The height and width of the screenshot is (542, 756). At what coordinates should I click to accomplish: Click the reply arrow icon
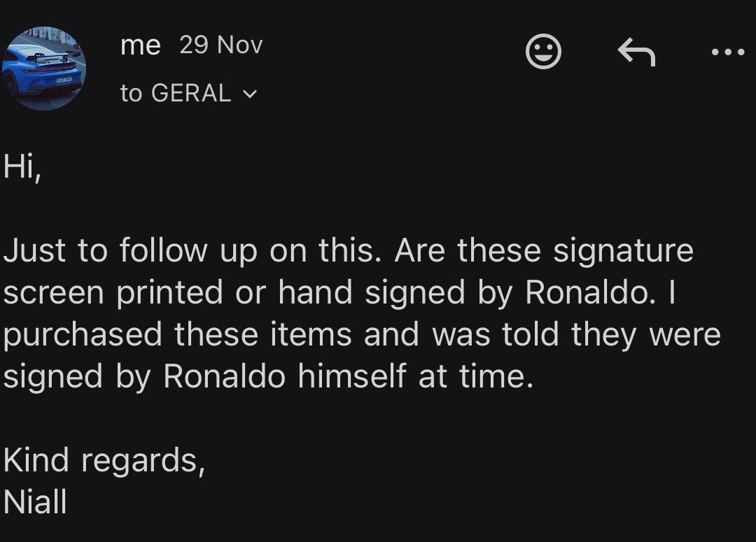(636, 52)
